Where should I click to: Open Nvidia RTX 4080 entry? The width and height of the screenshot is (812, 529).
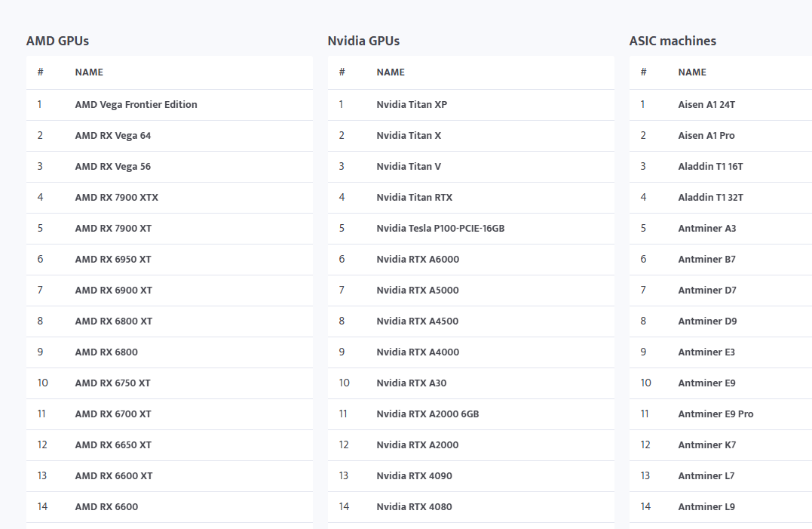pyautogui.click(x=414, y=507)
